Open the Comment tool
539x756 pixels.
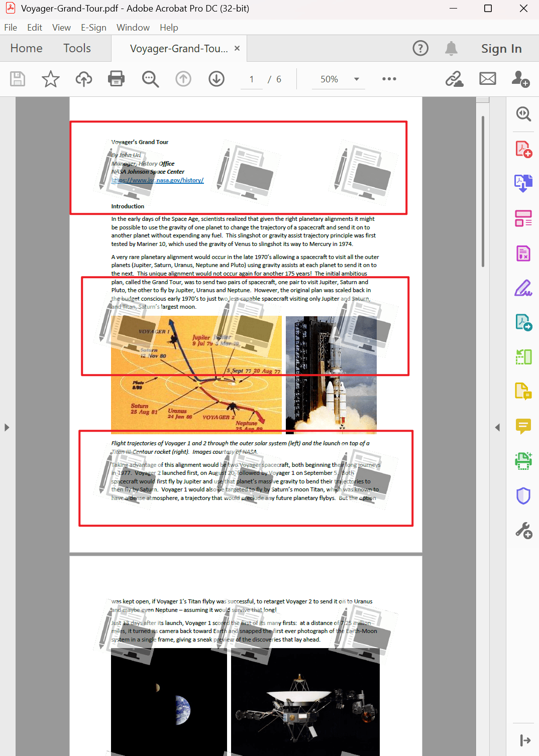[523, 426]
